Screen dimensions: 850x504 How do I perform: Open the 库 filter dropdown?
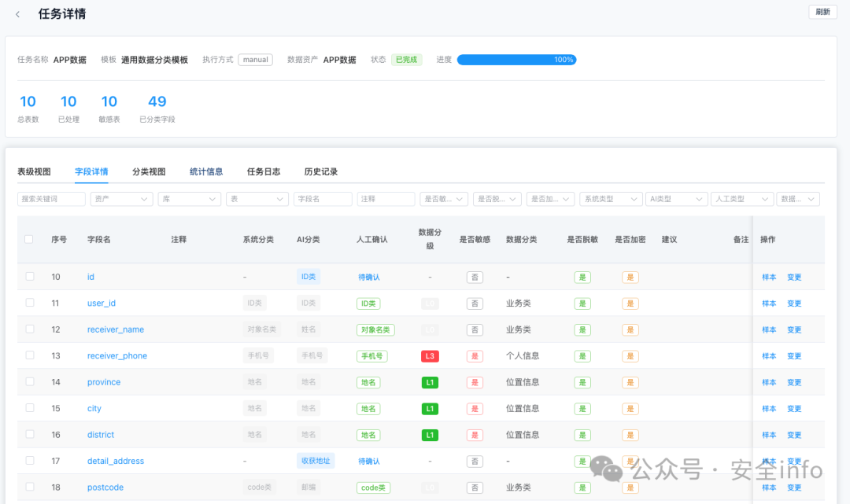(x=189, y=199)
